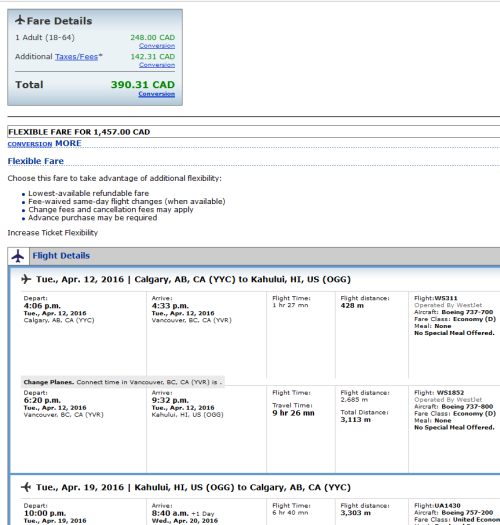Expand the MORE link for flexible fare

[68, 143]
